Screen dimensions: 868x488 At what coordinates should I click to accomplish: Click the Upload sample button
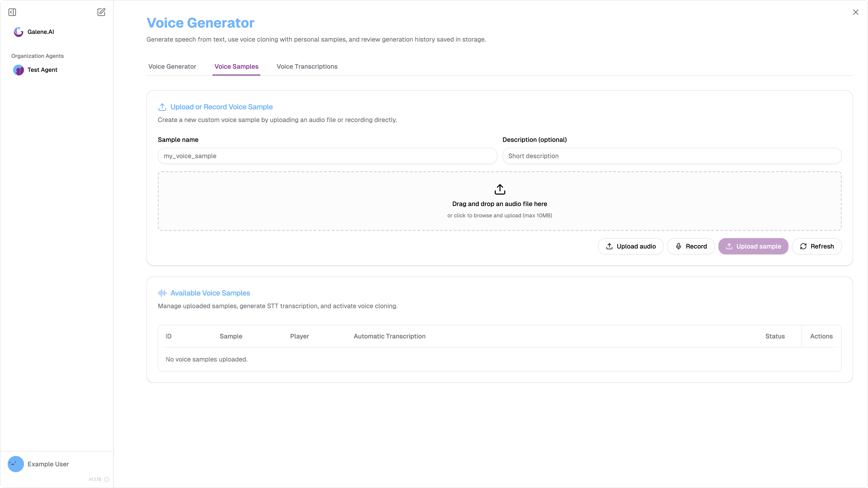[x=753, y=247]
